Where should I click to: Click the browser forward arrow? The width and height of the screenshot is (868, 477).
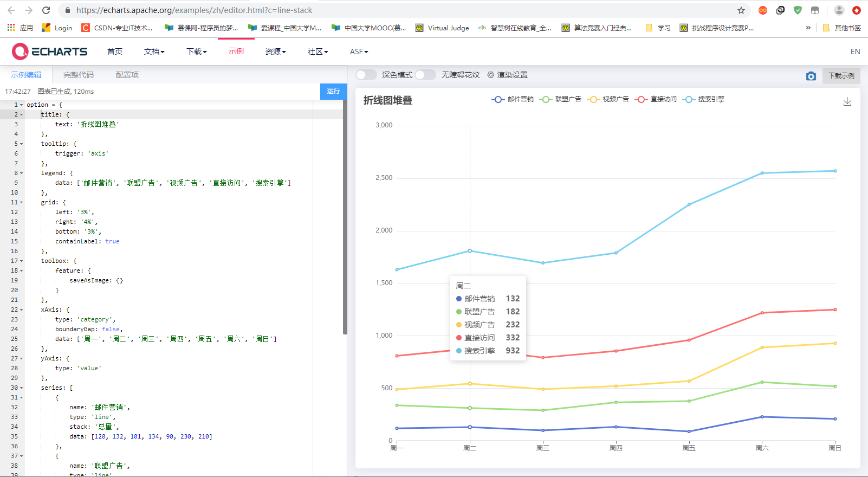point(29,10)
